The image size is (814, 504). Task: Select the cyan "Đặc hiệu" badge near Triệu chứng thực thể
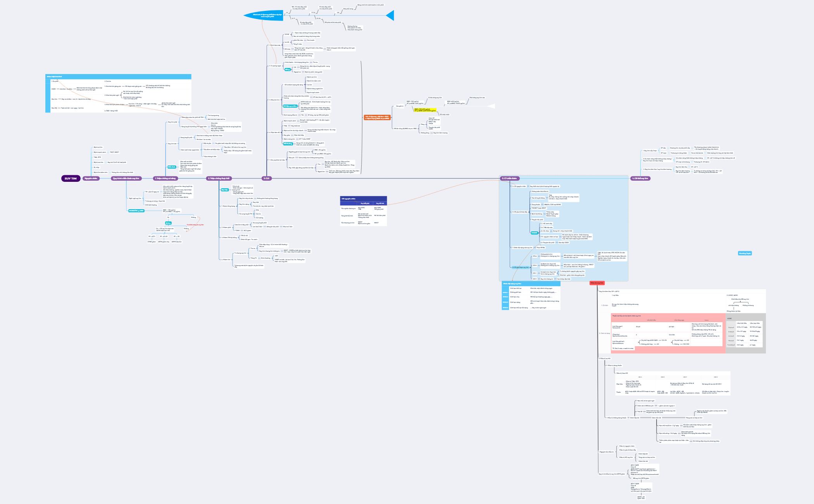pyautogui.click(x=225, y=190)
